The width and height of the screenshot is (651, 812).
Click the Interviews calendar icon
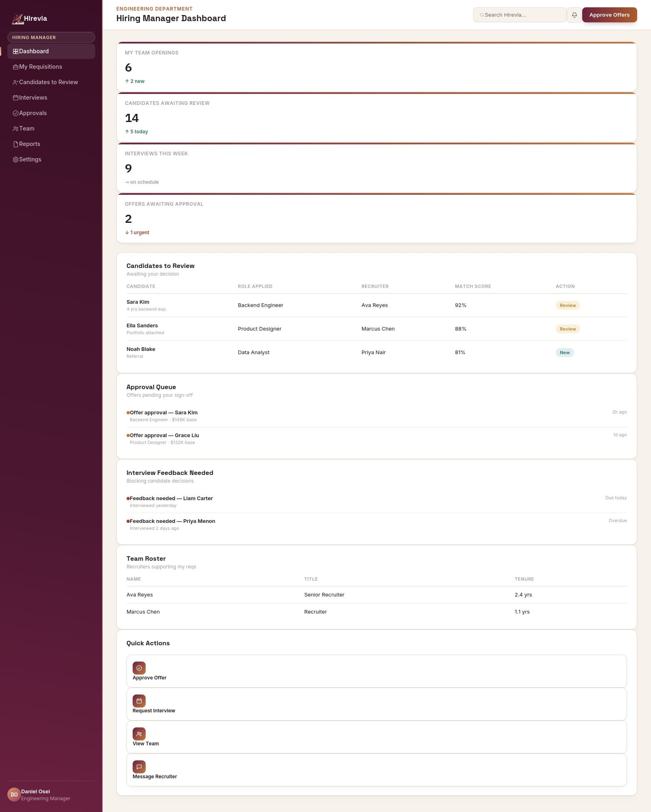pos(15,98)
